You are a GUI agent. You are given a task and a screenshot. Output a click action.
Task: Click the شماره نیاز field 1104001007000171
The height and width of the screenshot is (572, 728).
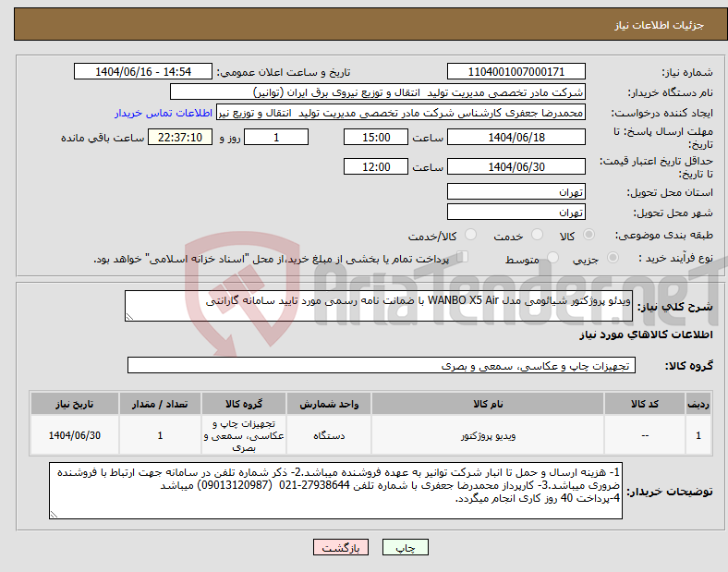[516, 72]
